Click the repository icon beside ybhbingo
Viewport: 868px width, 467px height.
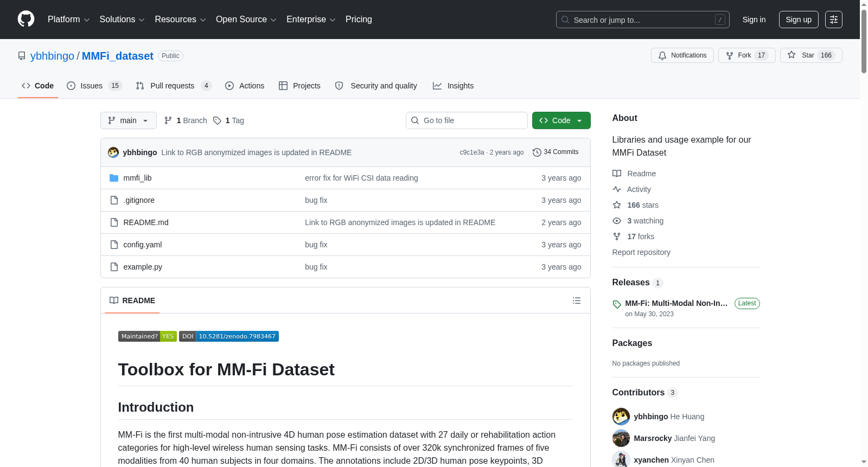pyautogui.click(x=22, y=56)
